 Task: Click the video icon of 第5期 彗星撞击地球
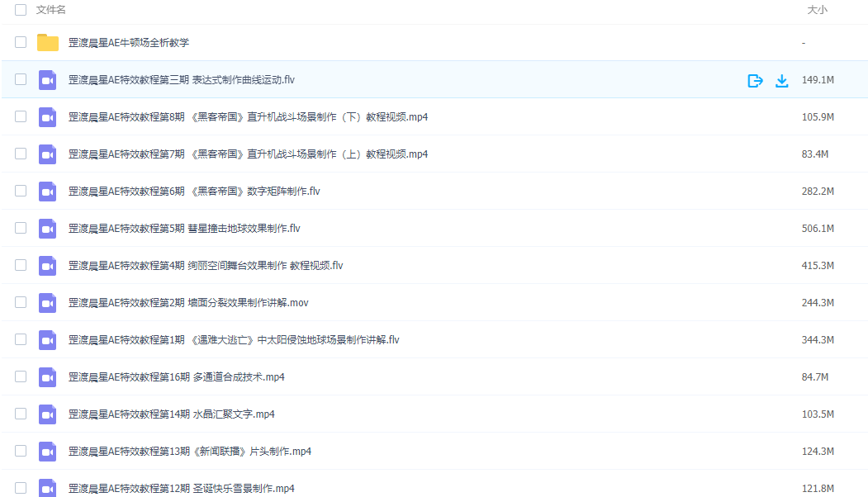47,228
